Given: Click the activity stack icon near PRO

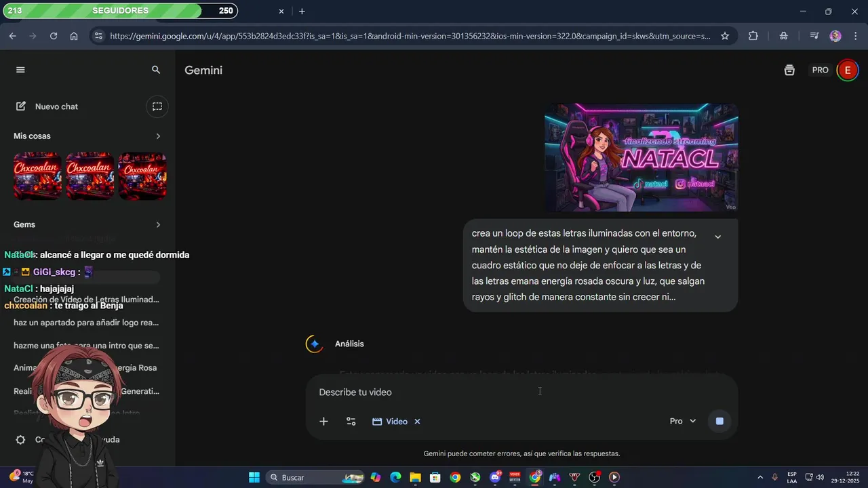Looking at the screenshot, I should [x=789, y=70].
